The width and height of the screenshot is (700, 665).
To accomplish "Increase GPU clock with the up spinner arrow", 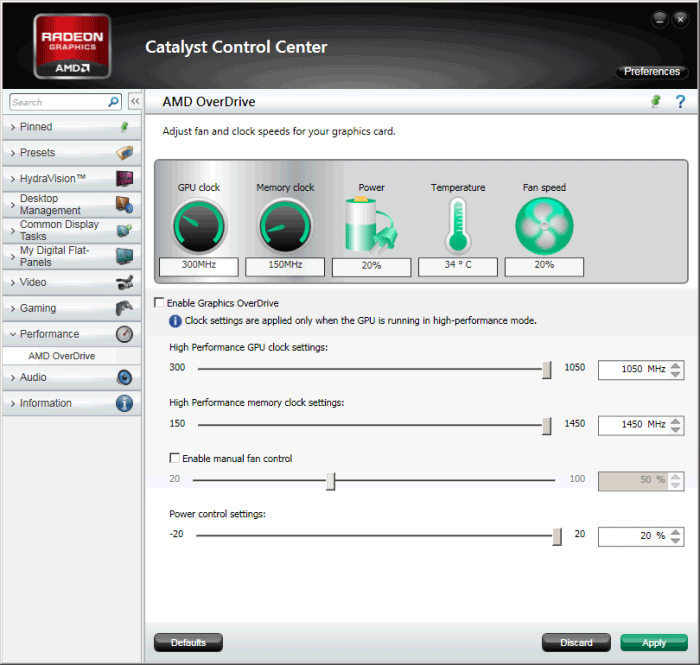I will point(676,365).
